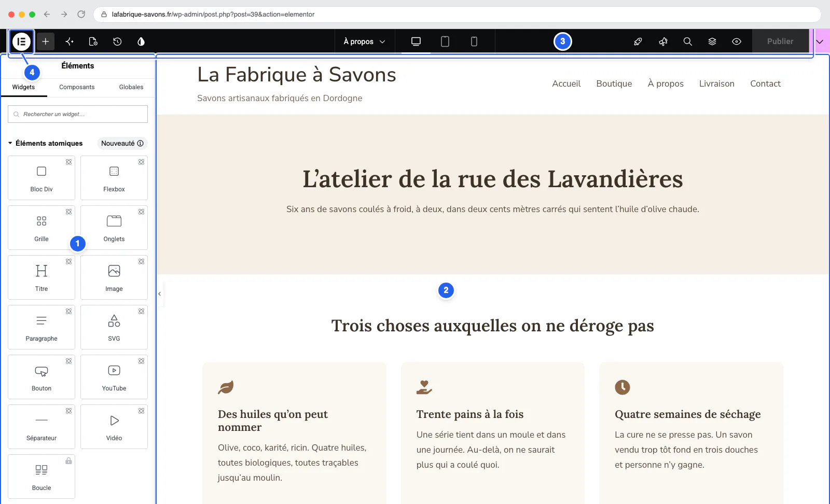Open the À propos page dropdown
Image resolution: width=830 pixels, height=504 pixels.
pos(365,41)
